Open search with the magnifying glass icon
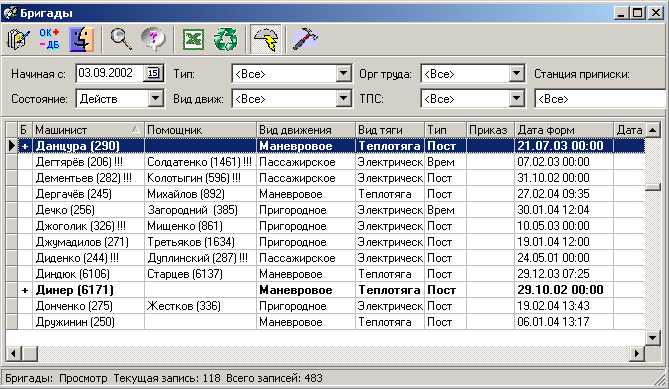The height and width of the screenshot is (389, 669). click(x=121, y=39)
